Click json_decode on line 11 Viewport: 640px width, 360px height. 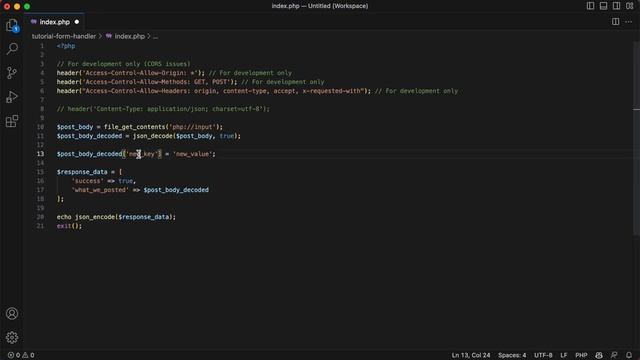(152, 136)
